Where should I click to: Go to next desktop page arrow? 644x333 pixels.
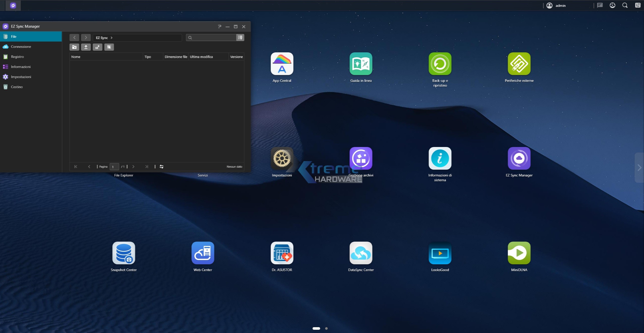pos(639,168)
